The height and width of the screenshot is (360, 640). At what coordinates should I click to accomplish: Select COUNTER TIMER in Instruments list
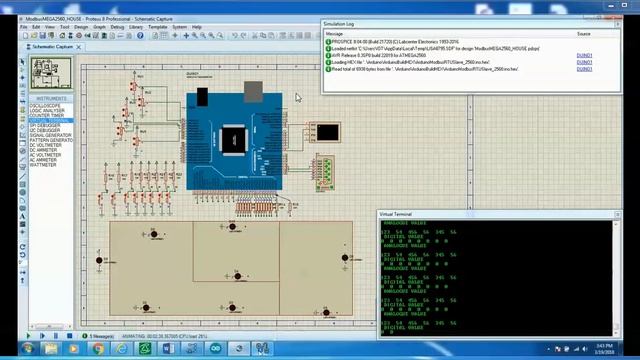tap(47, 116)
